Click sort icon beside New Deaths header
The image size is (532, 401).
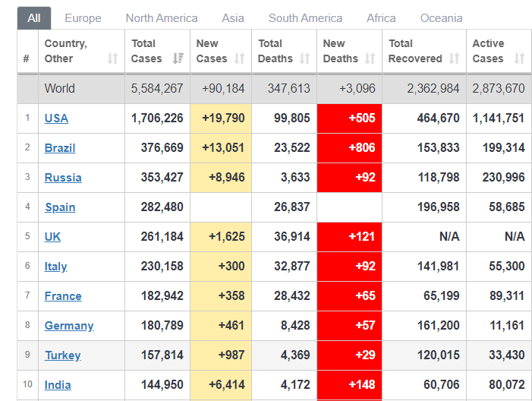click(370, 58)
